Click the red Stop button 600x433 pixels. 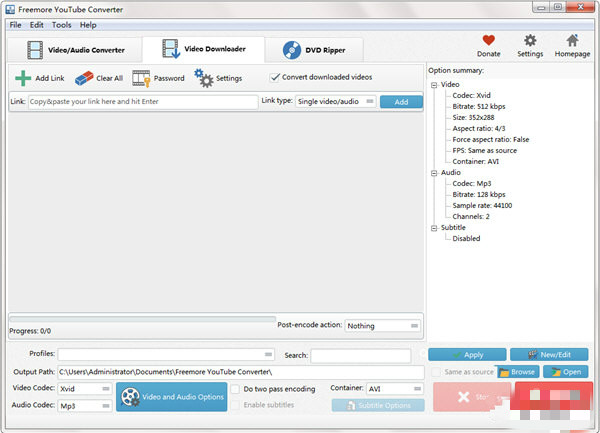pyautogui.click(x=472, y=397)
